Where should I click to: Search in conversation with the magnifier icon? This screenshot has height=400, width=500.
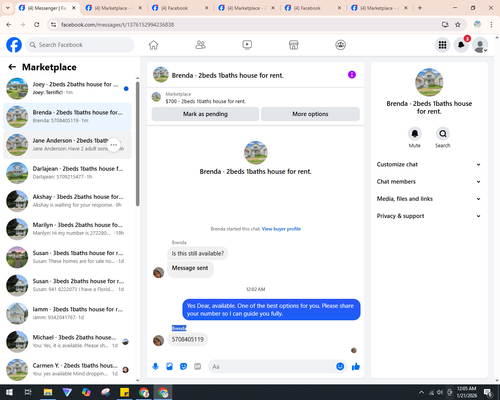[443, 134]
